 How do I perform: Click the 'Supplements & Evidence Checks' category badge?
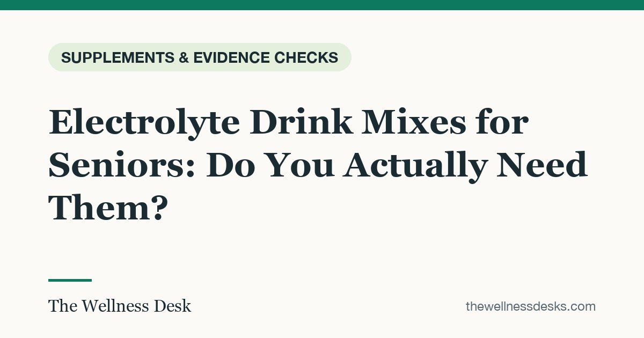200,57
